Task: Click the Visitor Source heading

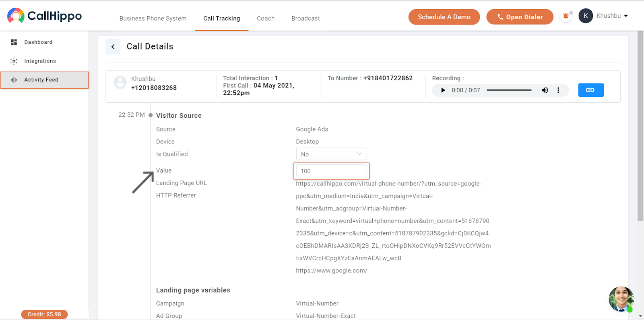Action: pyautogui.click(x=179, y=116)
